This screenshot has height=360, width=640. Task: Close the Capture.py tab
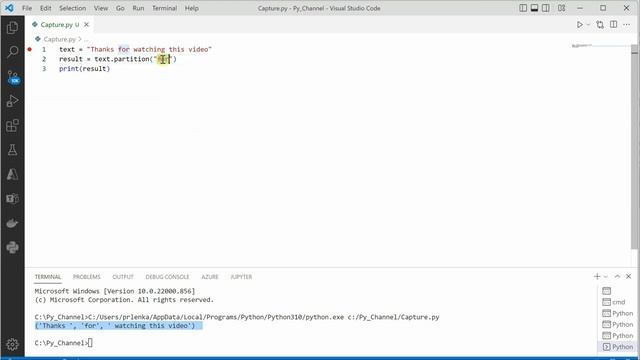[87, 25]
